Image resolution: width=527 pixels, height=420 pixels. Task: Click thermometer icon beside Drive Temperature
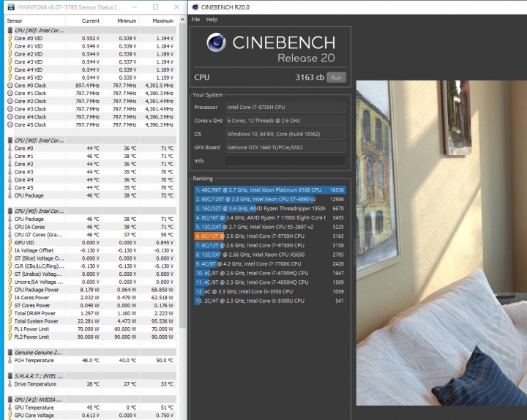[x=10, y=383]
